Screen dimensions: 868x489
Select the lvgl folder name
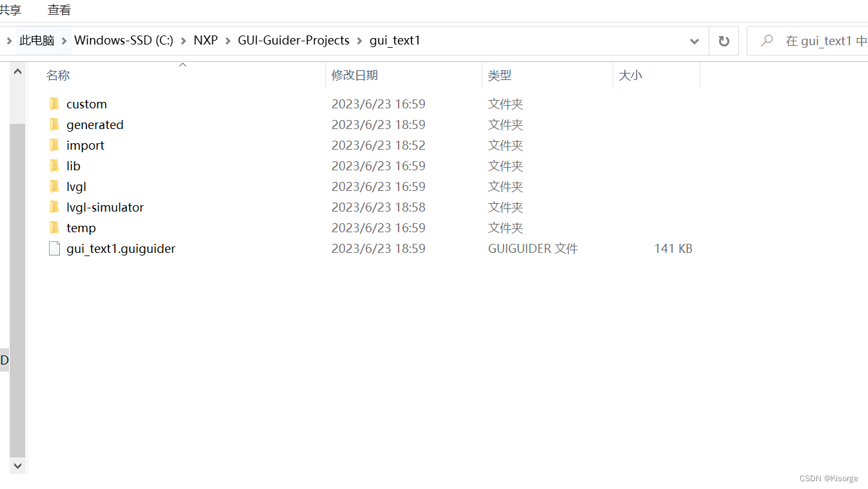tap(76, 186)
